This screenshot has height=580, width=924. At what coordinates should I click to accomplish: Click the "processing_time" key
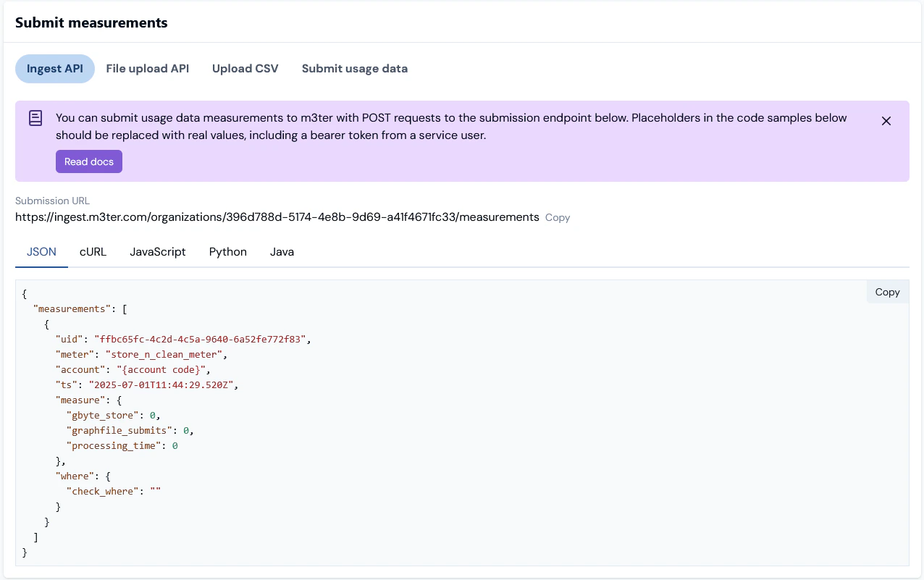[x=113, y=445]
